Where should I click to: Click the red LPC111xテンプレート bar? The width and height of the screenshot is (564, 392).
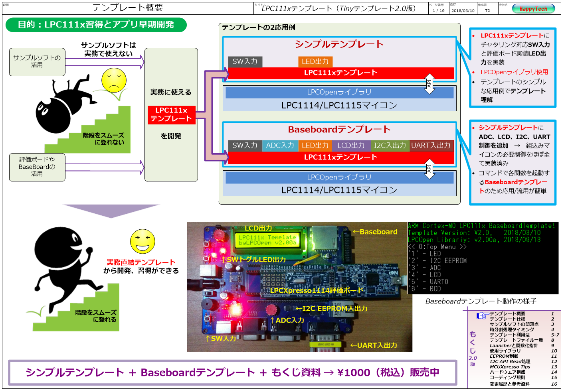click(341, 73)
